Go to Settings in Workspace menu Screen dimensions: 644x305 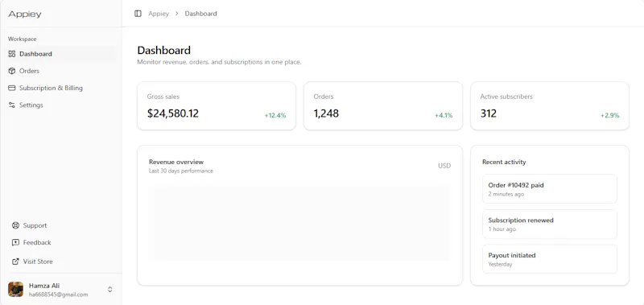(61, 105)
